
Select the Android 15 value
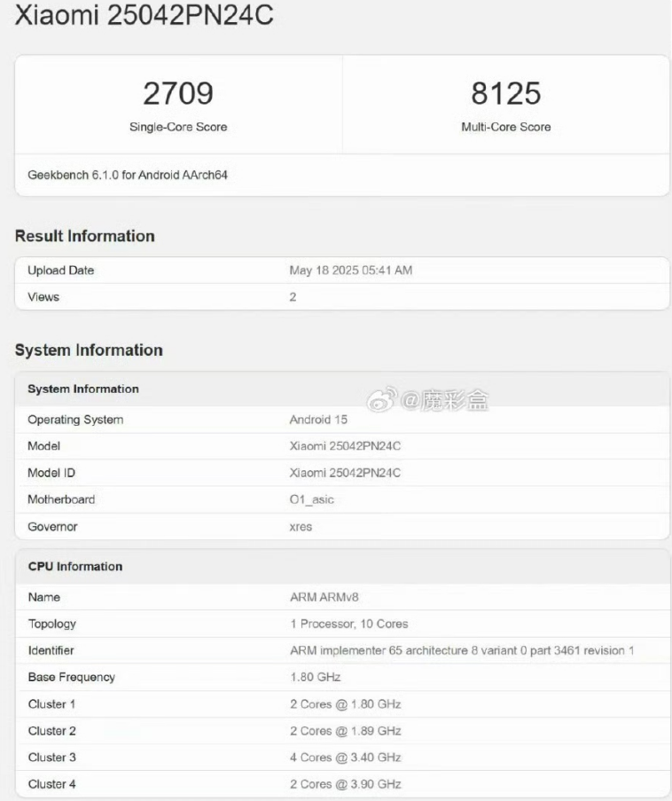(x=318, y=420)
